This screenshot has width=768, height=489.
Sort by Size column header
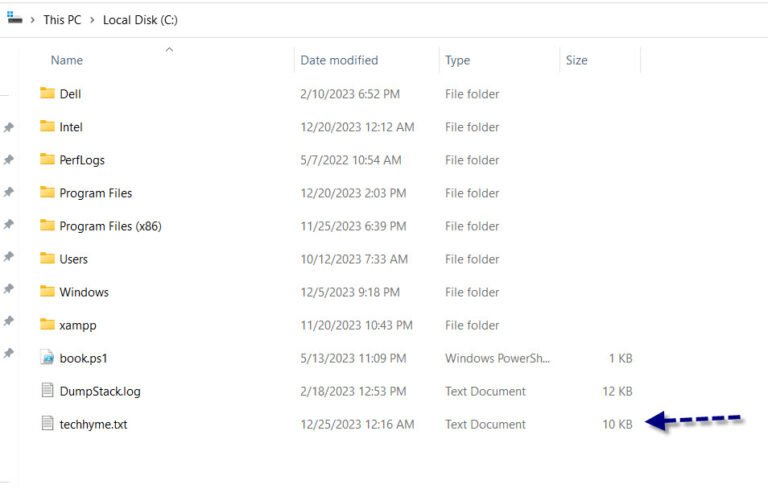(576, 60)
